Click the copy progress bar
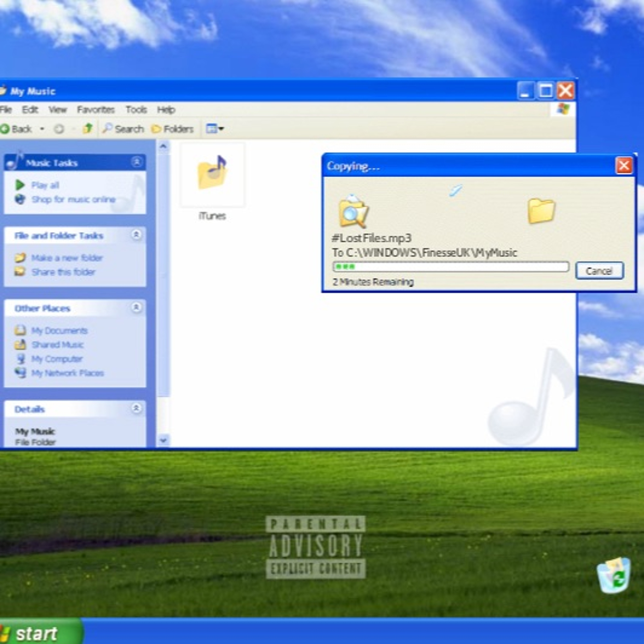Screen dimensions: 644x644 (x=451, y=267)
